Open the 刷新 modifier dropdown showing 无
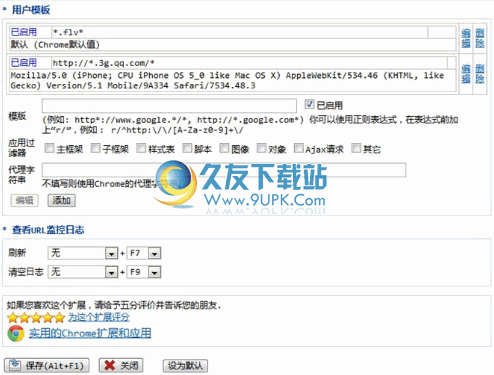The width and height of the screenshot is (494, 375). pyautogui.click(x=83, y=253)
